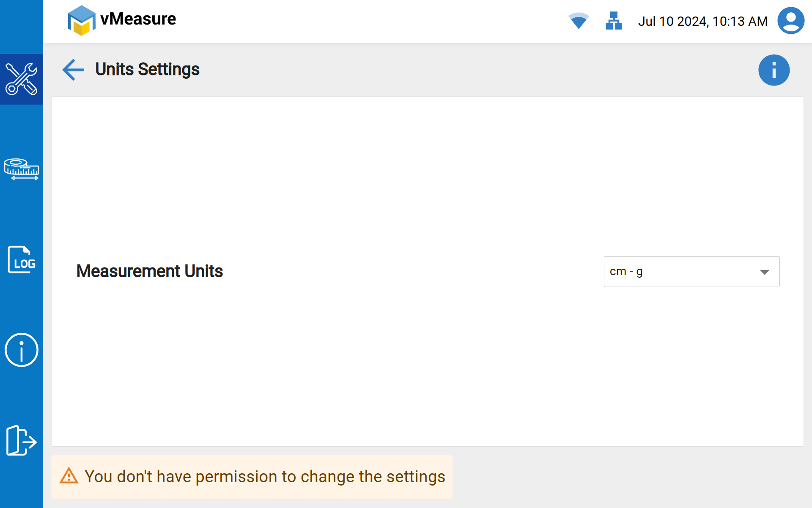Click the Units Settings page title
The width and height of the screenshot is (812, 508).
pos(147,69)
